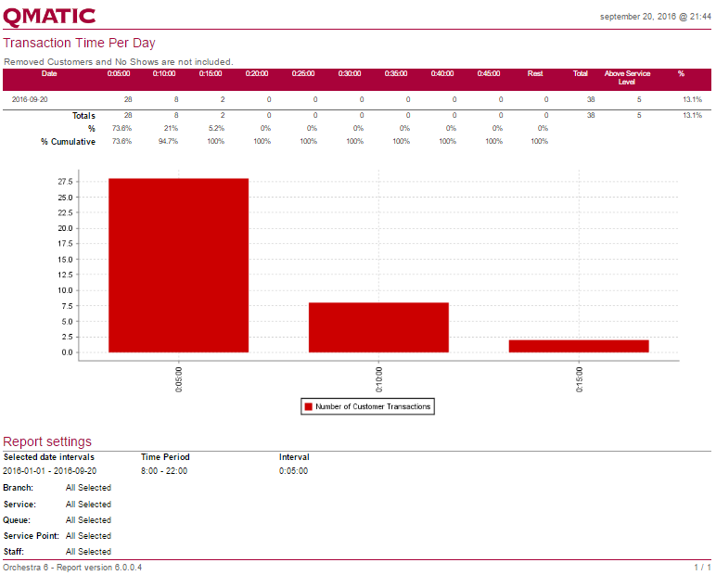
Task: Select the 2016-09-20 date row cell
Action: (31, 98)
